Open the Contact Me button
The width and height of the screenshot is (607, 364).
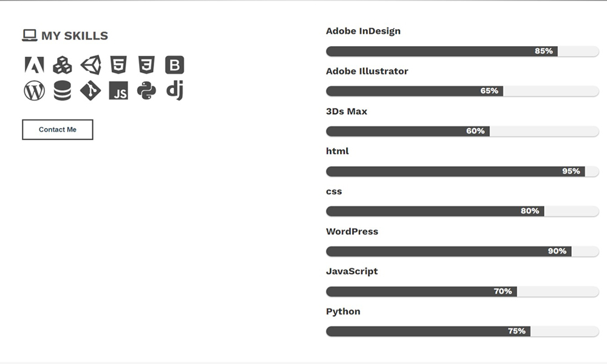57,130
